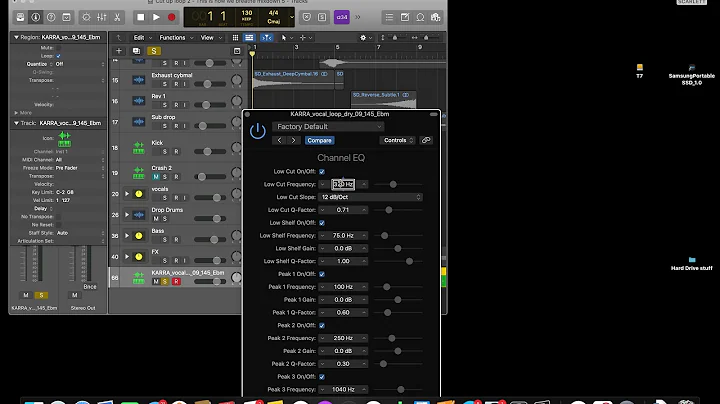Toggle the Inspector info icon

point(35,17)
